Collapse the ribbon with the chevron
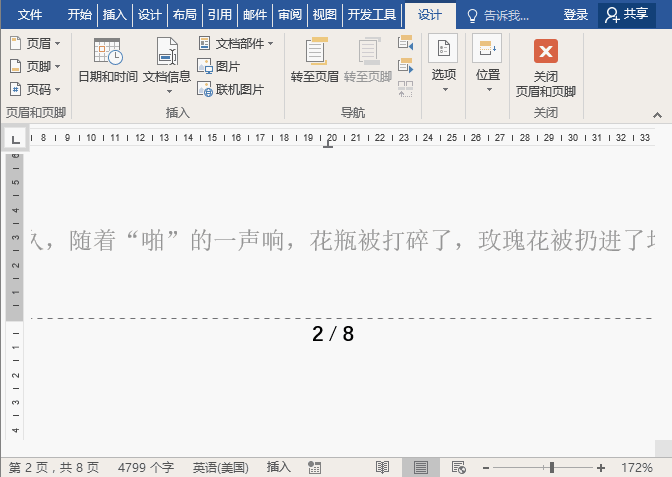 pyautogui.click(x=657, y=115)
